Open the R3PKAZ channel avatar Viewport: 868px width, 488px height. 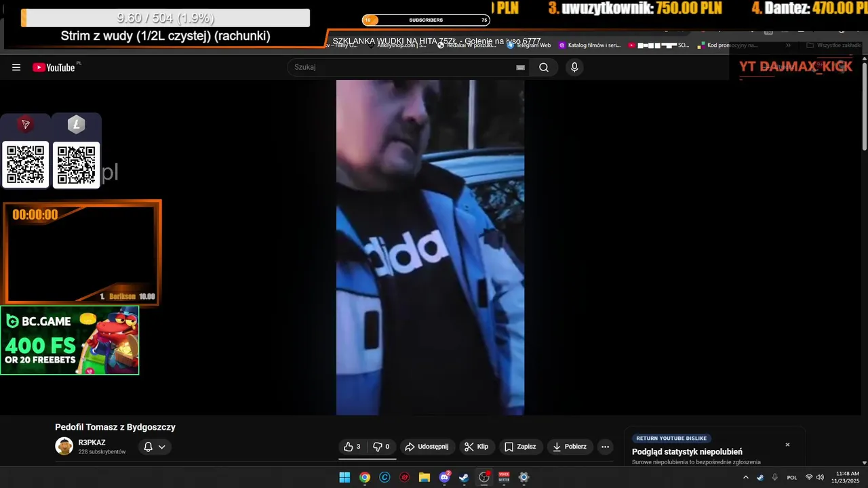pos(64,446)
